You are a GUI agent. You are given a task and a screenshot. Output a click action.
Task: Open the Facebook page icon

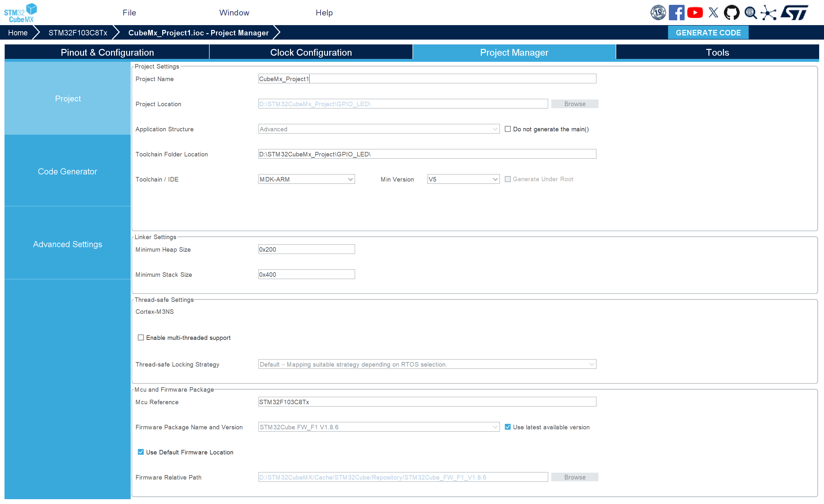pyautogui.click(x=676, y=13)
